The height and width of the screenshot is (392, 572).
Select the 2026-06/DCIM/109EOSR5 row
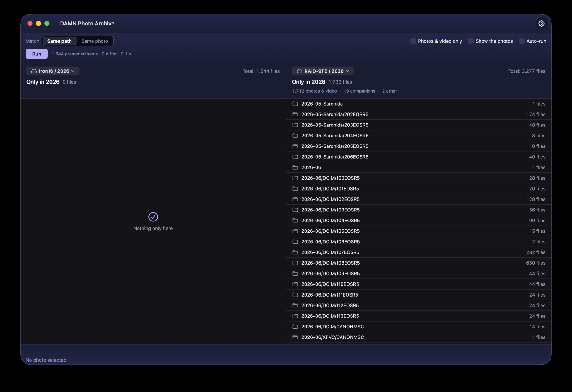419,273
